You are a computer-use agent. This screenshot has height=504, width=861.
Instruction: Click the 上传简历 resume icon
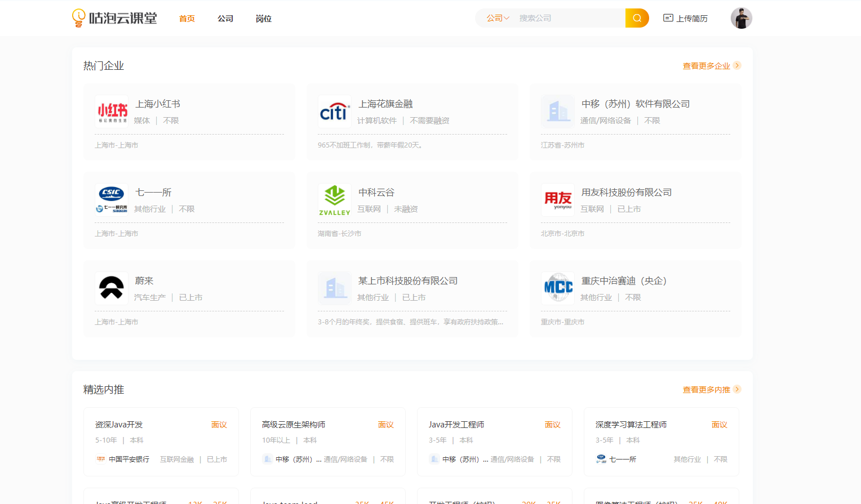[668, 18]
